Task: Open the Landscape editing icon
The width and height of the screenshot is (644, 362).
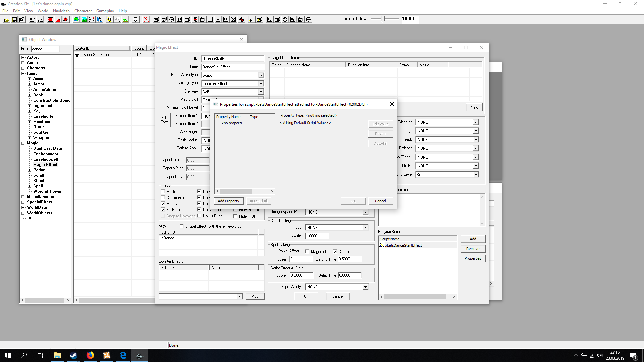Action: point(84,19)
